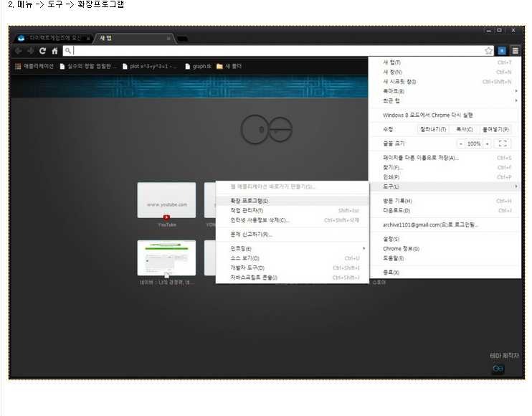
Task: Expand 인코딩(E) encoding submenu
Action: [292, 249]
